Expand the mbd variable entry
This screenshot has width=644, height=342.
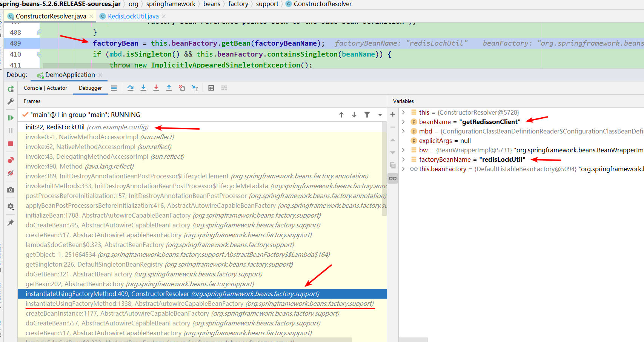pos(404,131)
